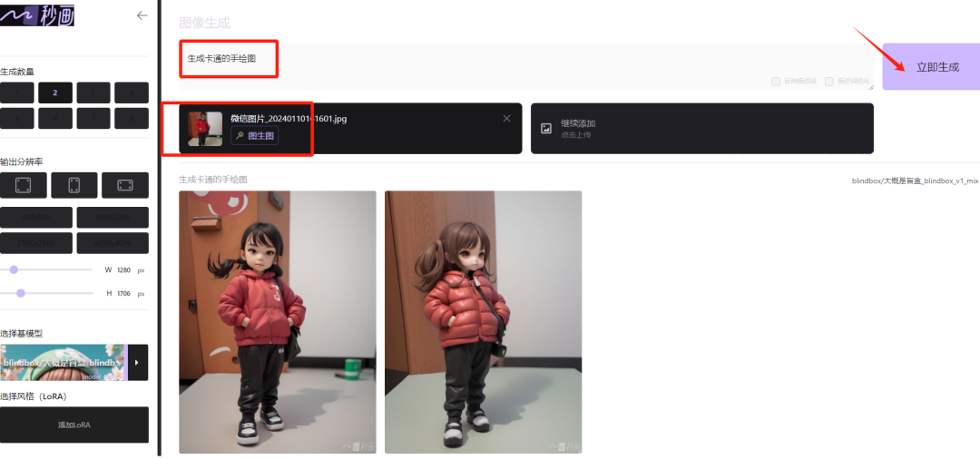Focus the prompt box containing 生成卡通的手绘图
Screen dimensions: 980x459
pyautogui.click(x=526, y=66)
